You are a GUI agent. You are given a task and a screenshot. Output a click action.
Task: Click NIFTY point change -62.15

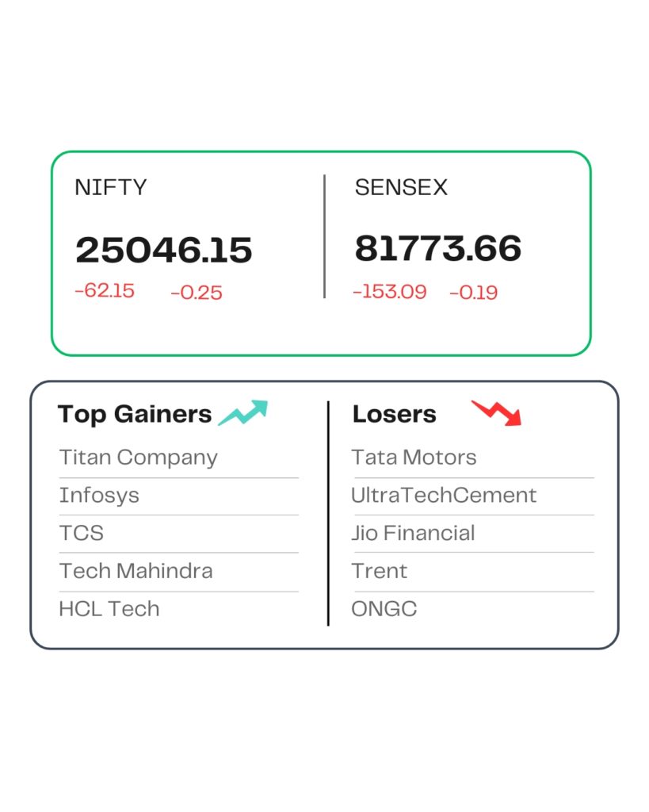(x=105, y=291)
